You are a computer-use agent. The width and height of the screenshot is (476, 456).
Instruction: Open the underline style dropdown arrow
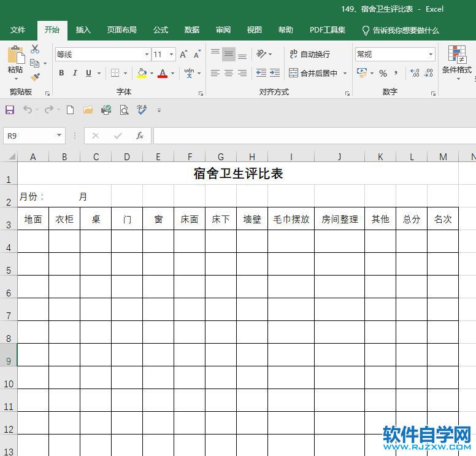(x=99, y=73)
